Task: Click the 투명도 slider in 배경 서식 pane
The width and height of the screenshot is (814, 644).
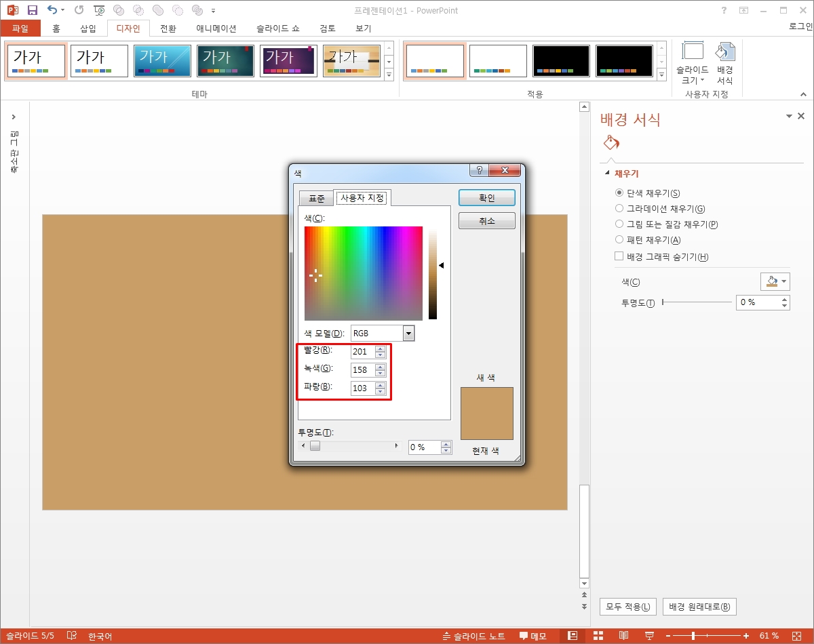Action: pos(697,302)
